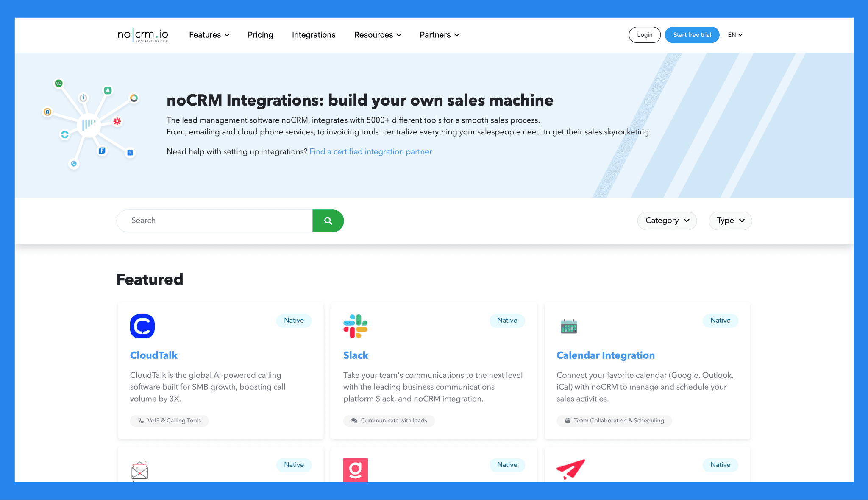Viewport: 868px width, 500px height.
Task: Expand the Resources menu
Action: pos(378,35)
